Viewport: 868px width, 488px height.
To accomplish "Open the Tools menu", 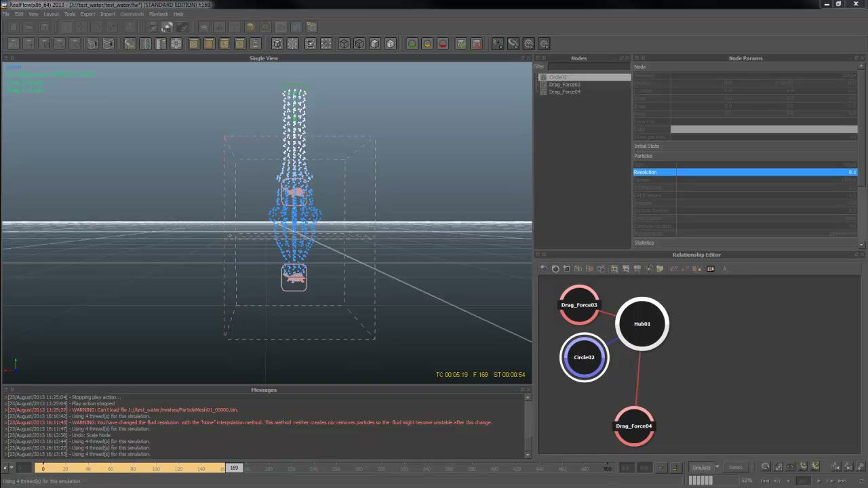I will [x=70, y=14].
